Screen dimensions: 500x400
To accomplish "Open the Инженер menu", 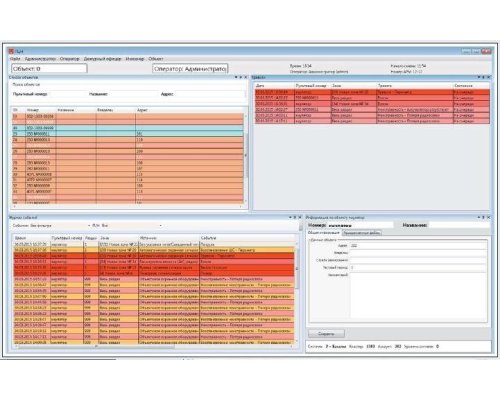I will click(x=135, y=59).
